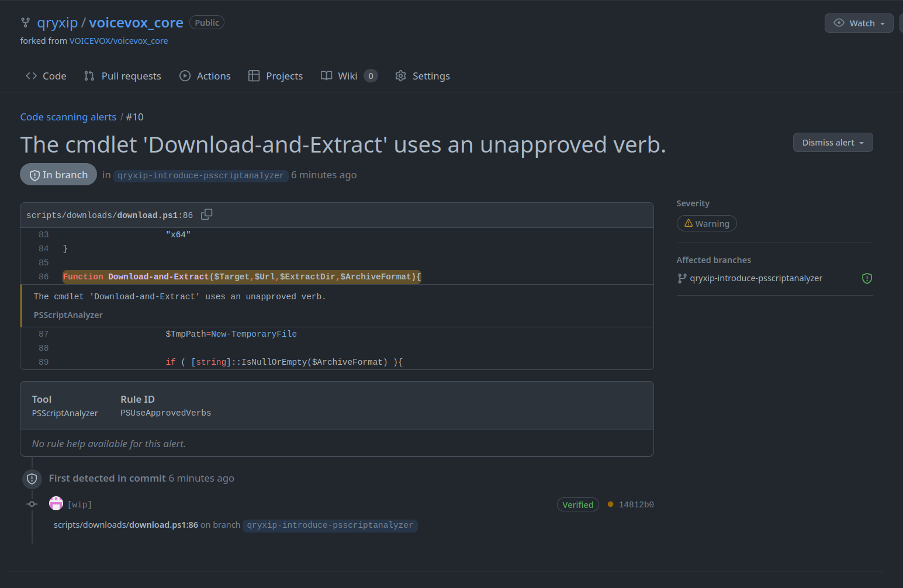This screenshot has height=588, width=903.
Task: Open Settings using the gear icon
Action: [400, 75]
